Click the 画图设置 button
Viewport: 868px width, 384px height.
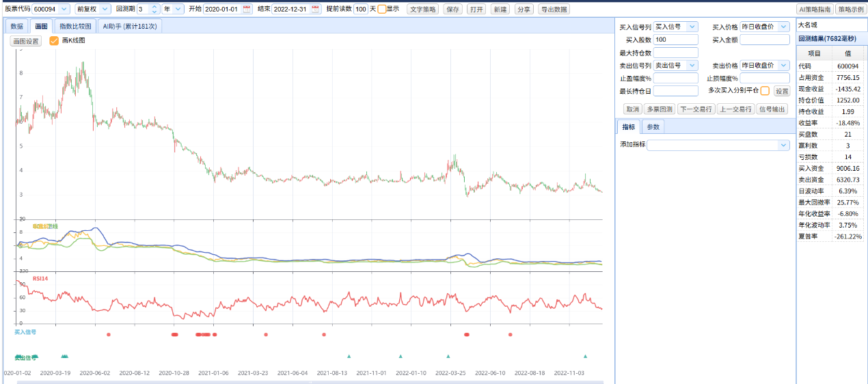click(x=26, y=41)
